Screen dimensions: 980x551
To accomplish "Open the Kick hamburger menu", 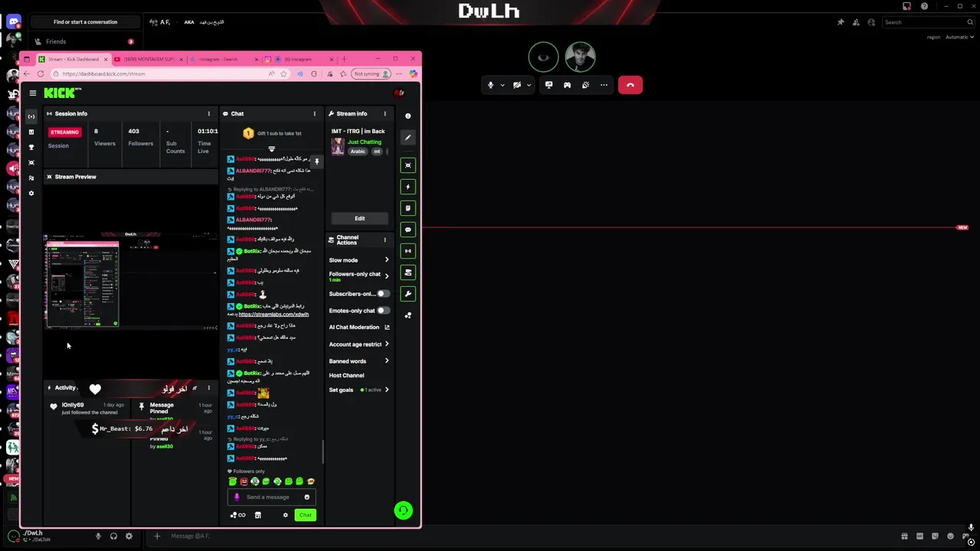I will [x=33, y=93].
